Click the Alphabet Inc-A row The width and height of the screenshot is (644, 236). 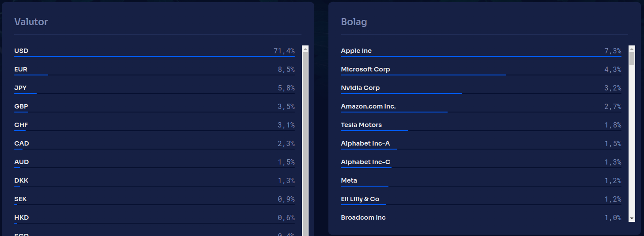tap(365, 143)
